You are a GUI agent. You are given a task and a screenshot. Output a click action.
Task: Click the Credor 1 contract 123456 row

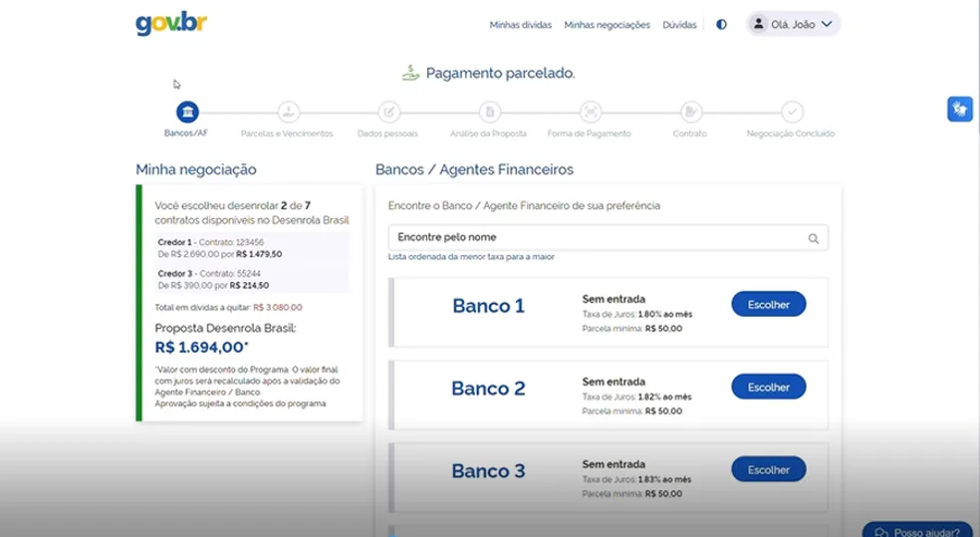coord(253,248)
